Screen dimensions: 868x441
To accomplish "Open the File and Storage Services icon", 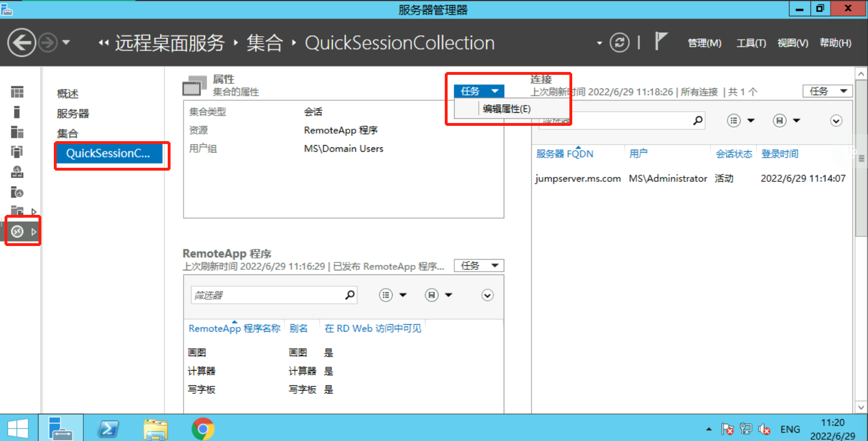I will [17, 211].
